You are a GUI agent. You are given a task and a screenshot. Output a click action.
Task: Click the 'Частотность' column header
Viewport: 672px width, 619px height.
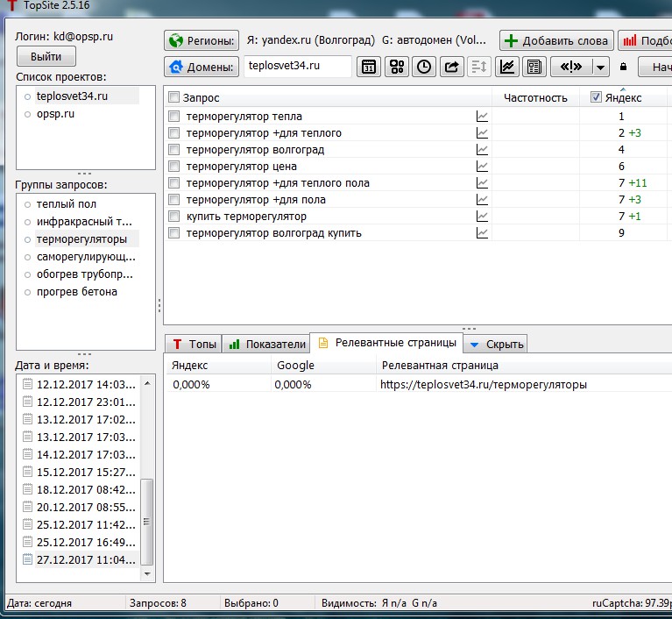point(535,98)
